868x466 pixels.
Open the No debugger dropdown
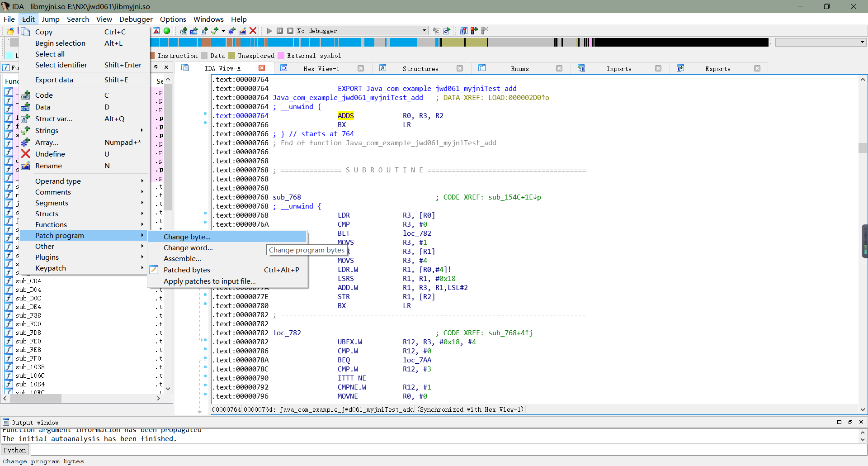coord(424,31)
